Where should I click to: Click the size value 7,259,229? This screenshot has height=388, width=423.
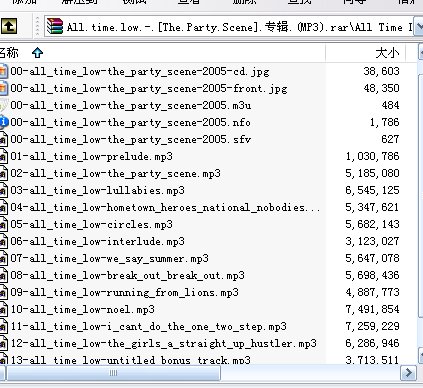tap(372, 326)
